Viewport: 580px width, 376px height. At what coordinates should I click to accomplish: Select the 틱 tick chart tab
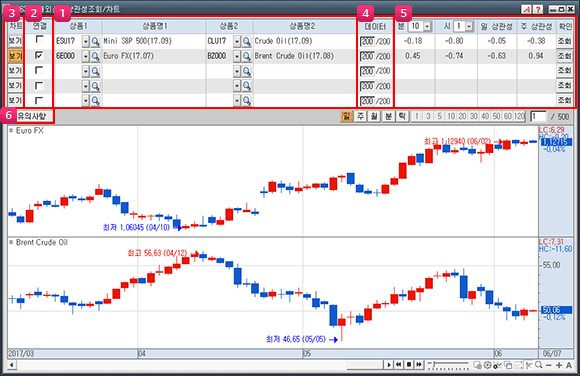point(402,117)
